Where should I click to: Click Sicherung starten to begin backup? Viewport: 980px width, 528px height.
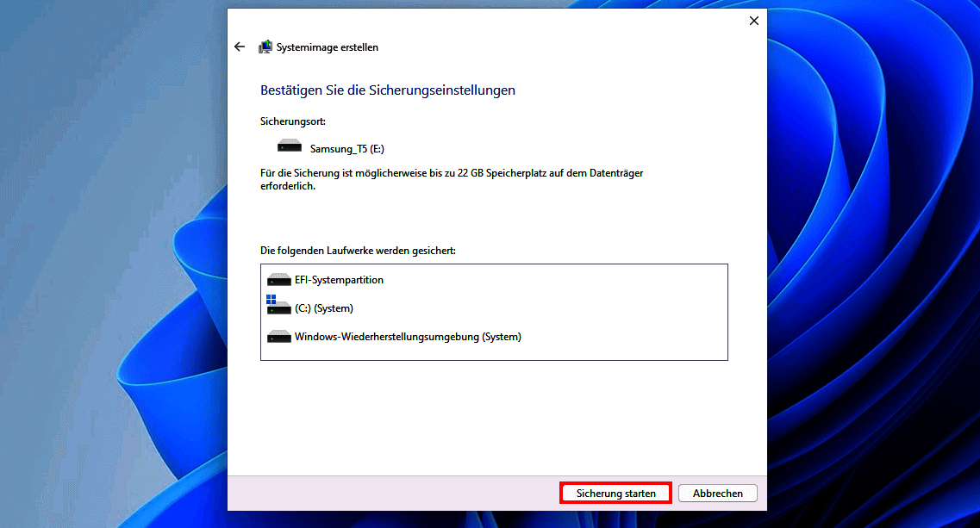pos(615,493)
